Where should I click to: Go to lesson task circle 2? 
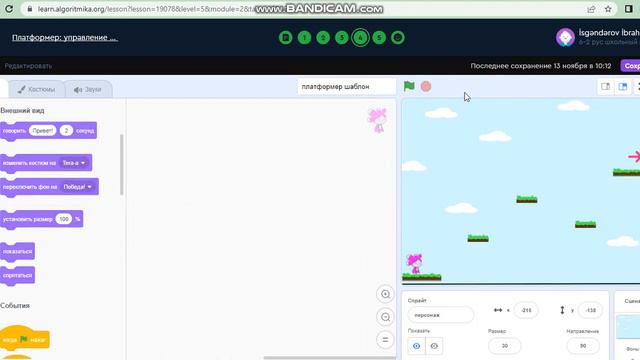[x=323, y=38]
